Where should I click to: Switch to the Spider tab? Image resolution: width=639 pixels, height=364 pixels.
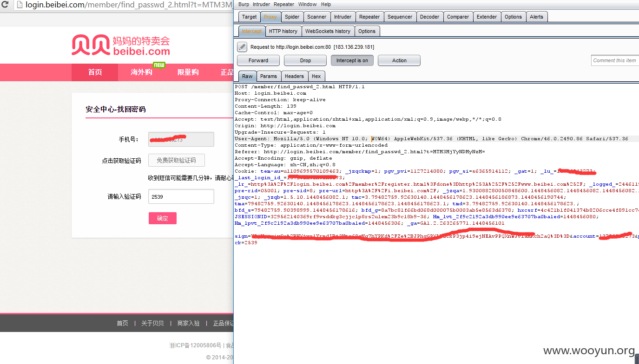pyautogui.click(x=292, y=17)
